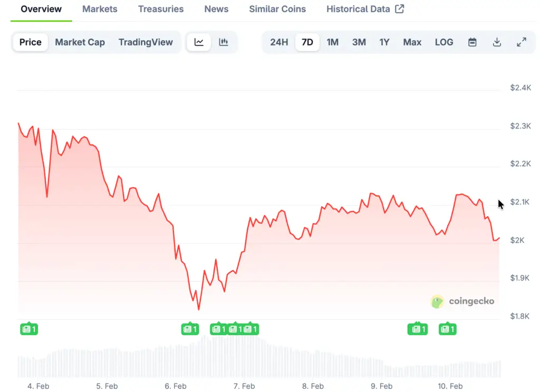Viewport: 540px width, 392px height.
Task: Open the Historical Data external link
Action: click(x=365, y=9)
